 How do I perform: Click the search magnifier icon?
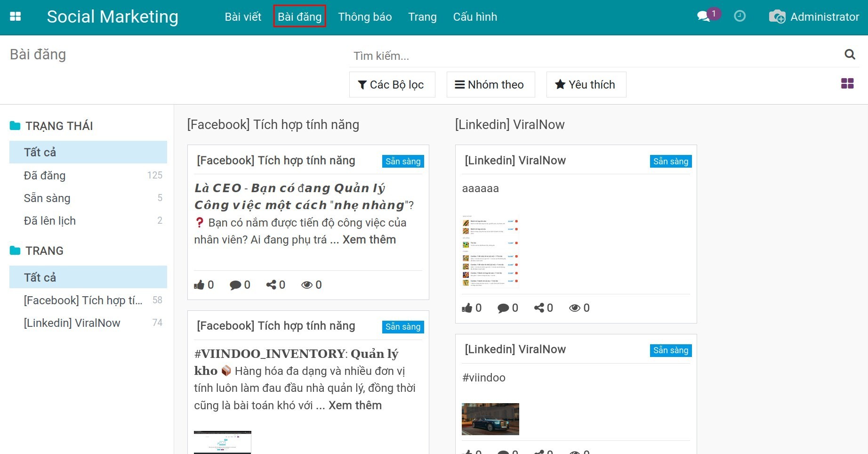[x=850, y=55]
